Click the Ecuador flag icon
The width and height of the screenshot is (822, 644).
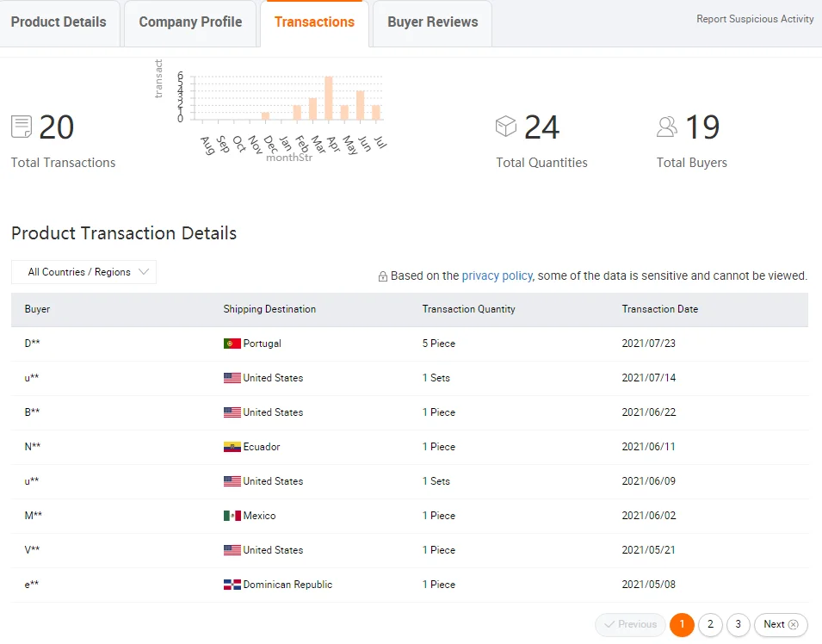coord(232,447)
